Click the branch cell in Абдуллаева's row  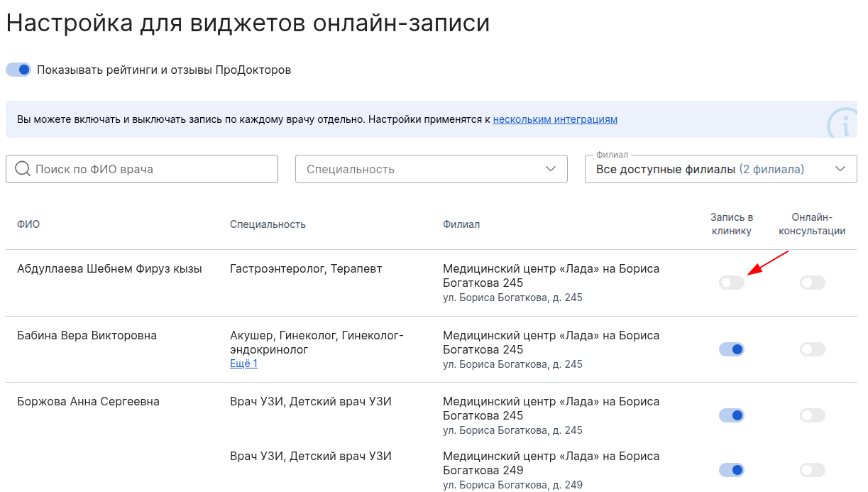click(x=551, y=283)
